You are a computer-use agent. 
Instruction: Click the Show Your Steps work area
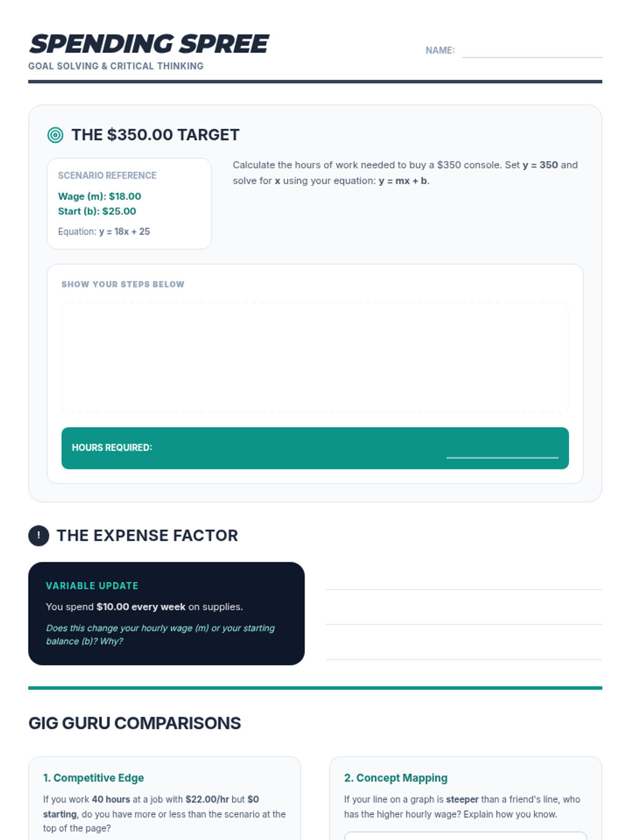point(315,357)
